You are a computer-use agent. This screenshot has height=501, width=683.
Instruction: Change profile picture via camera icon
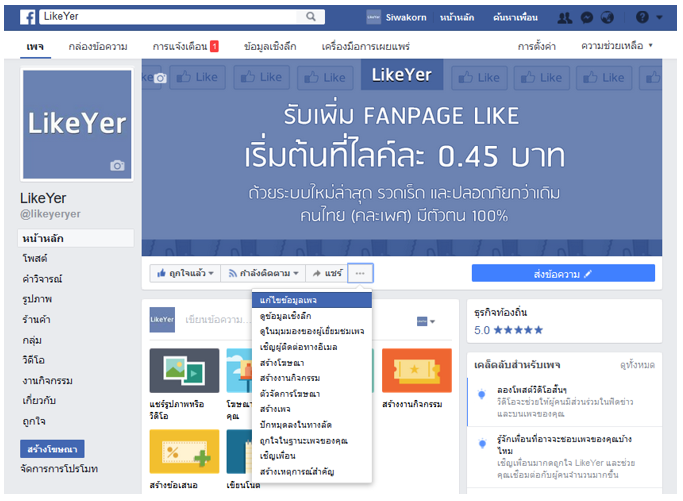117,166
